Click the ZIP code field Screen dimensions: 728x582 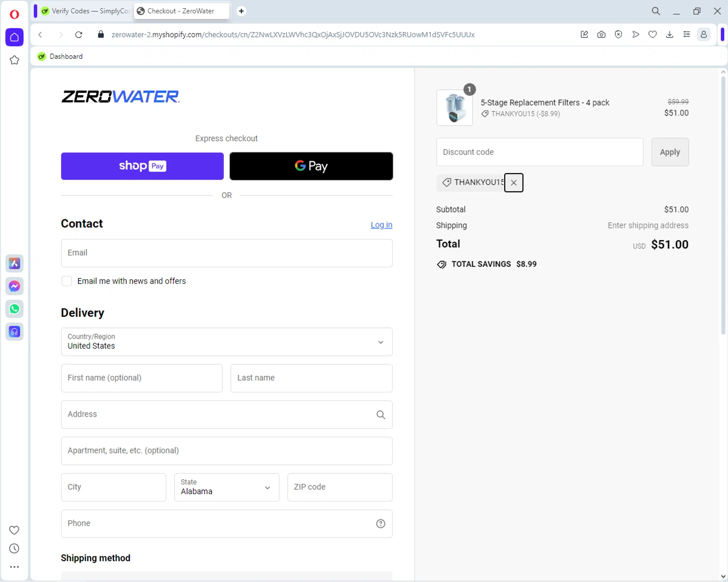[340, 487]
